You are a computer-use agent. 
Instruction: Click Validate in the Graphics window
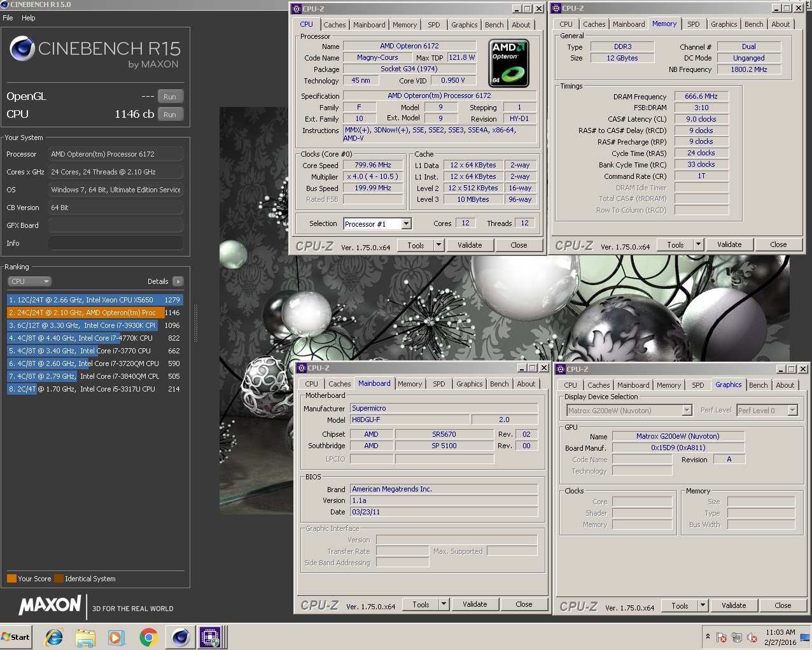pyautogui.click(x=734, y=605)
